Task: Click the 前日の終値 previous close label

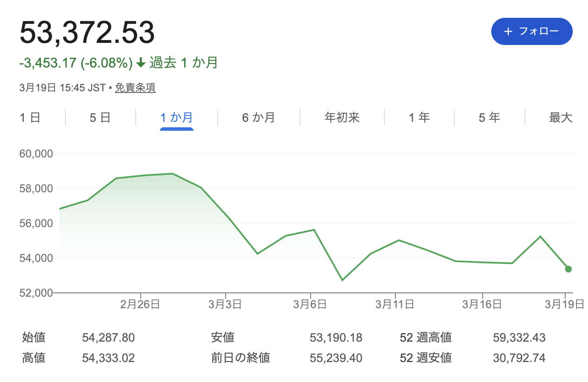Action: coord(241,358)
